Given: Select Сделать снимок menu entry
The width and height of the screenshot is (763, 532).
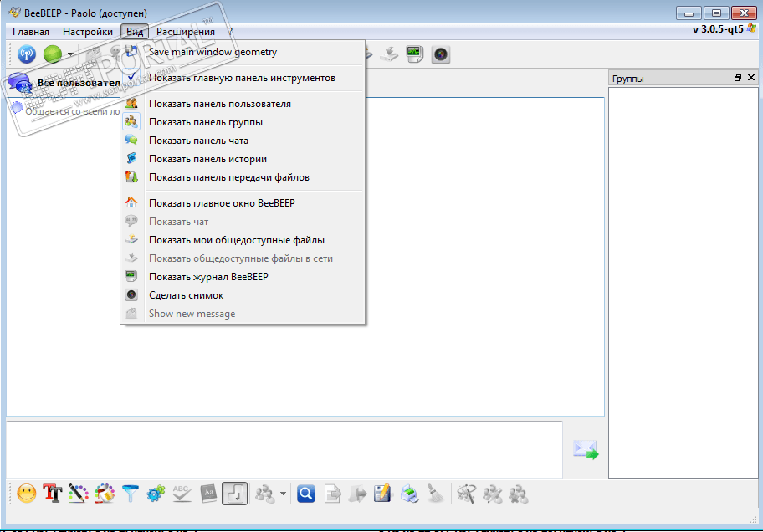Looking at the screenshot, I should point(243,295).
